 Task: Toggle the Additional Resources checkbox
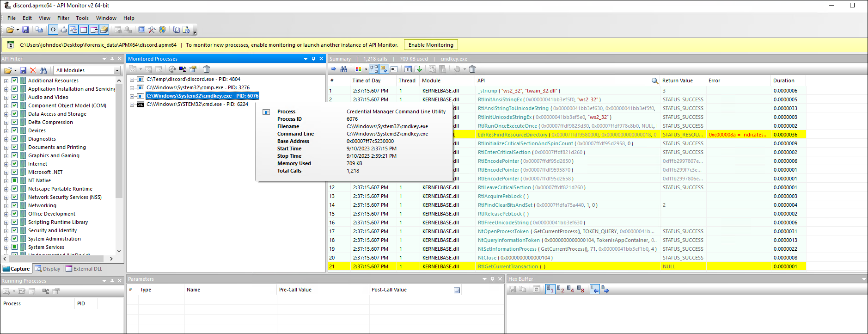(x=15, y=80)
